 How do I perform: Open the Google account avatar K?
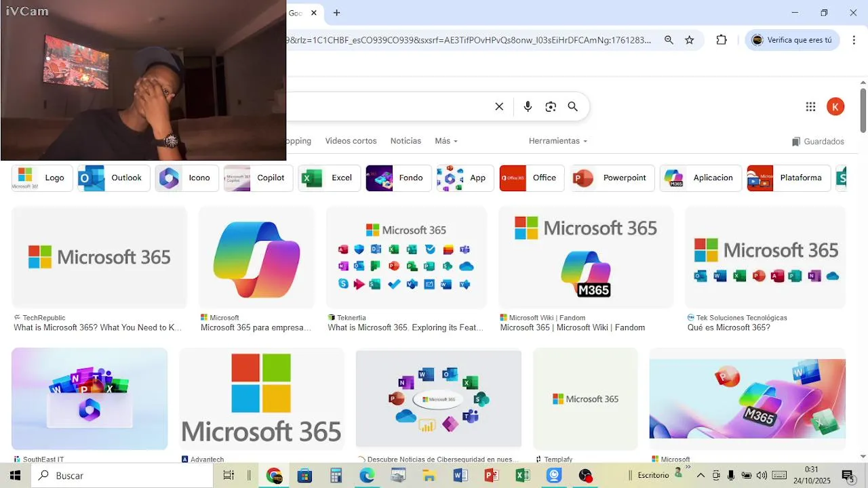835,106
